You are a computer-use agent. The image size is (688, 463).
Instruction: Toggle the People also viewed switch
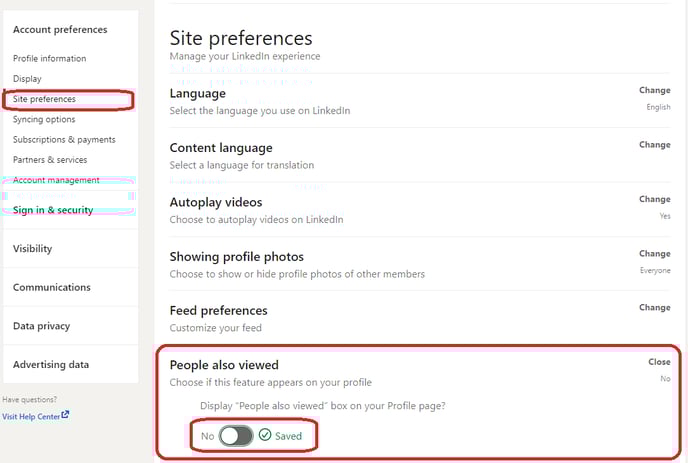click(236, 436)
